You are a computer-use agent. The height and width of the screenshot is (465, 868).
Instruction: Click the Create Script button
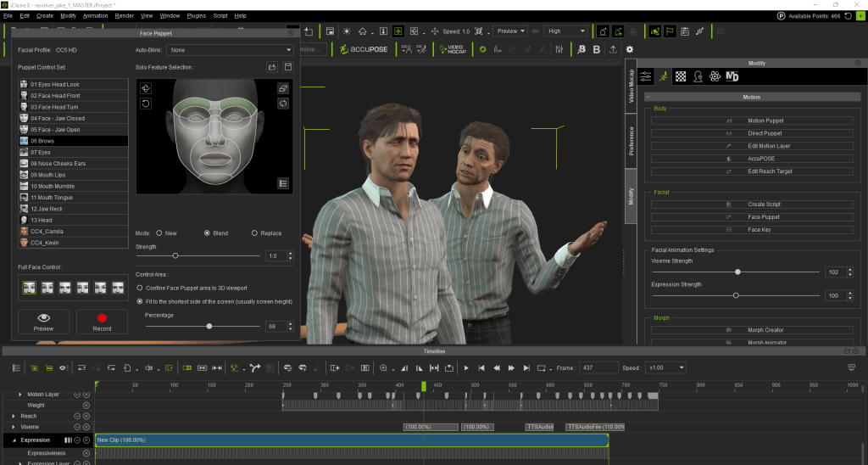tap(752, 204)
